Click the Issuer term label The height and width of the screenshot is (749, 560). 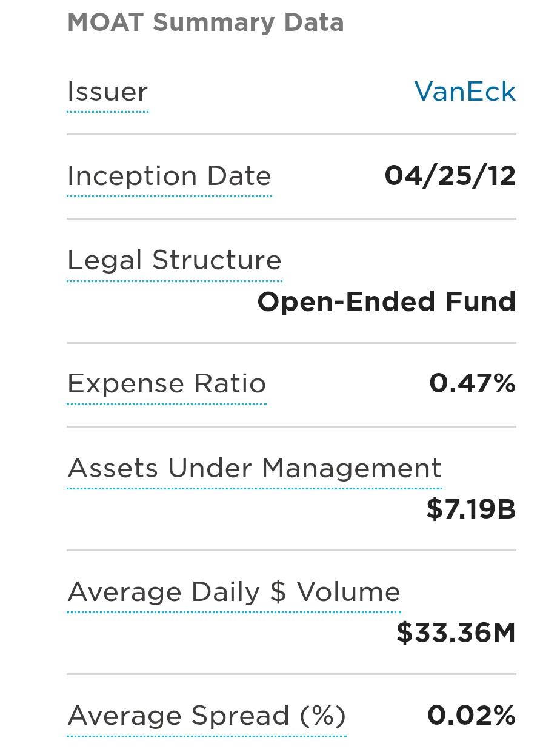tap(108, 92)
